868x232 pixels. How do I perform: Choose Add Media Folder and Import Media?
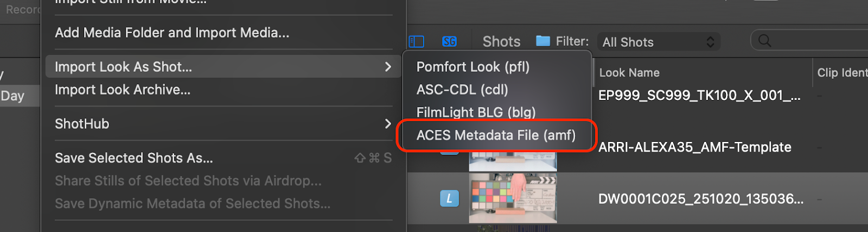click(172, 33)
